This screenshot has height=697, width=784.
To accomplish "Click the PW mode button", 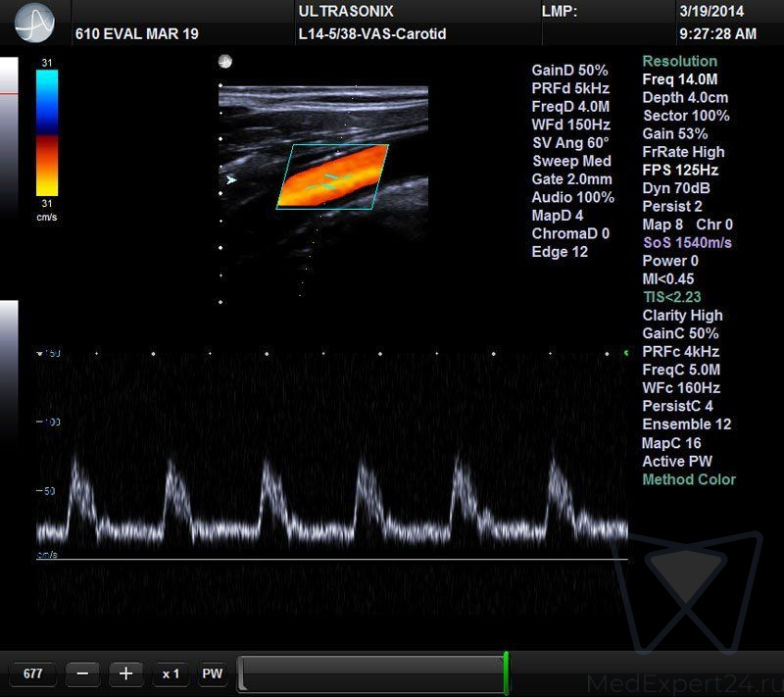I will pos(212,673).
